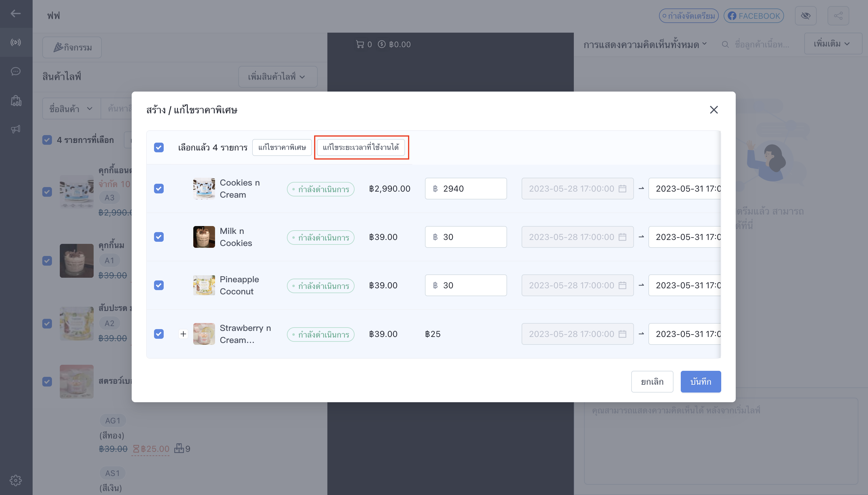
Task: Edit Milk n Cookies special price field
Action: [466, 237]
